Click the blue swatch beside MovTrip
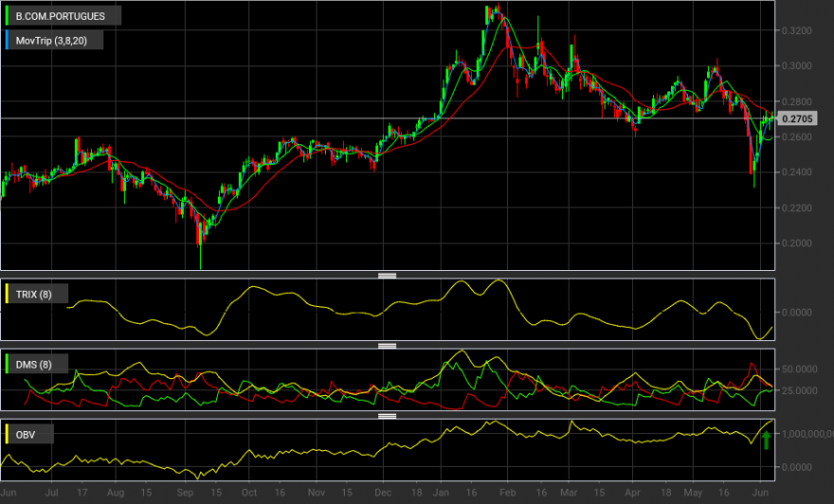The image size is (834, 504). (7, 41)
